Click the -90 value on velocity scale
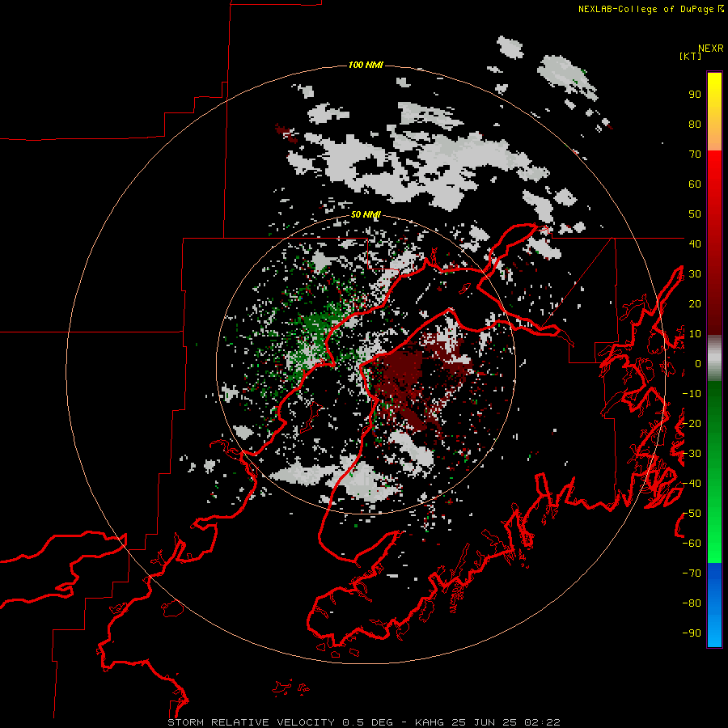 click(692, 633)
